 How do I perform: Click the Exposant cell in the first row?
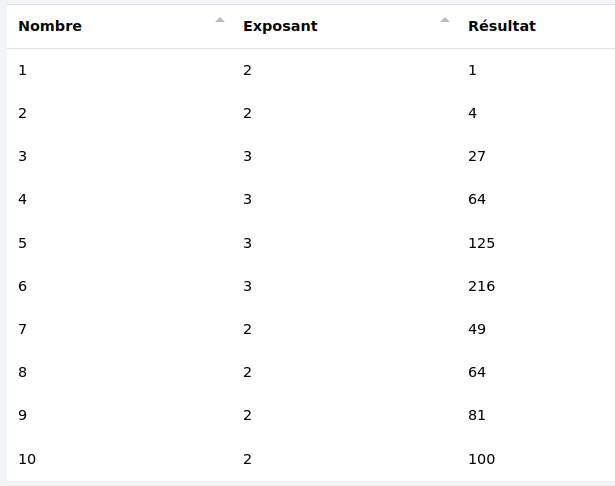tap(248, 70)
